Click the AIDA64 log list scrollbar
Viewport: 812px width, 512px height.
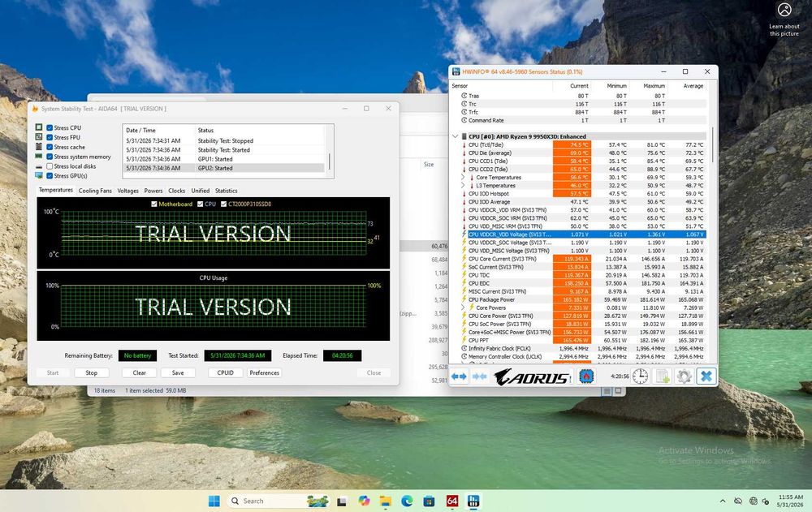330,161
